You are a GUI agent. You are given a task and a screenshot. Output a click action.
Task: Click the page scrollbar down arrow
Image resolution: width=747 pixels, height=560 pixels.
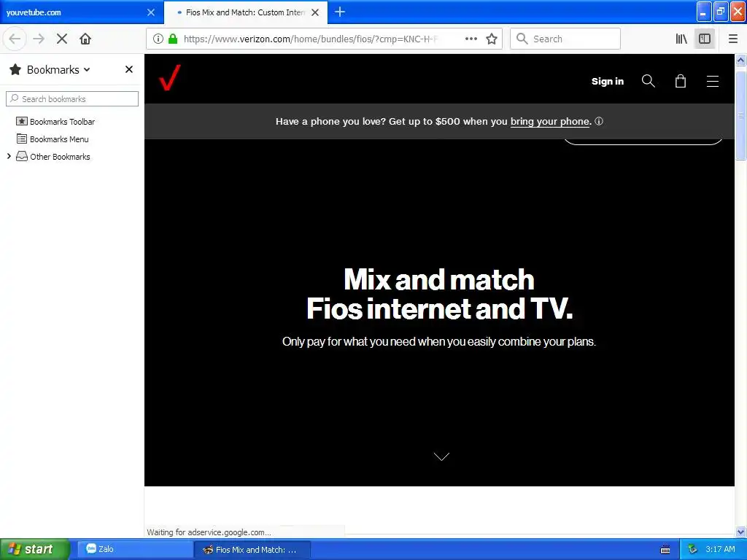pos(741,532)
